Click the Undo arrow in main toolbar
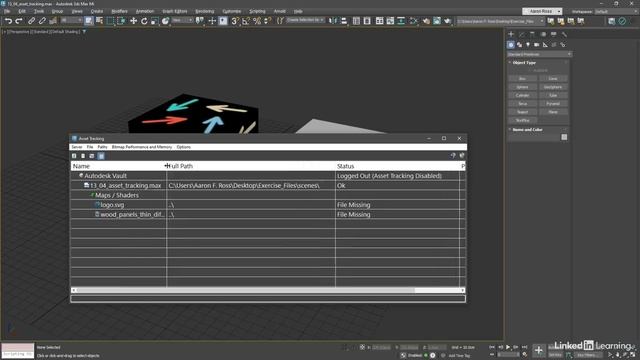The height and width of the screenshot is (360, 640). (x=9, y=21)
